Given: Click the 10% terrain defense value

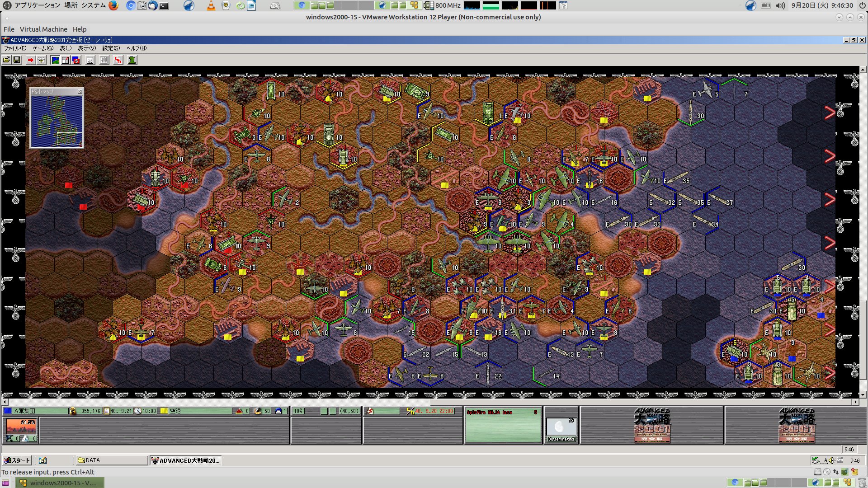Looking at the screenshot, I should point(298,411).
